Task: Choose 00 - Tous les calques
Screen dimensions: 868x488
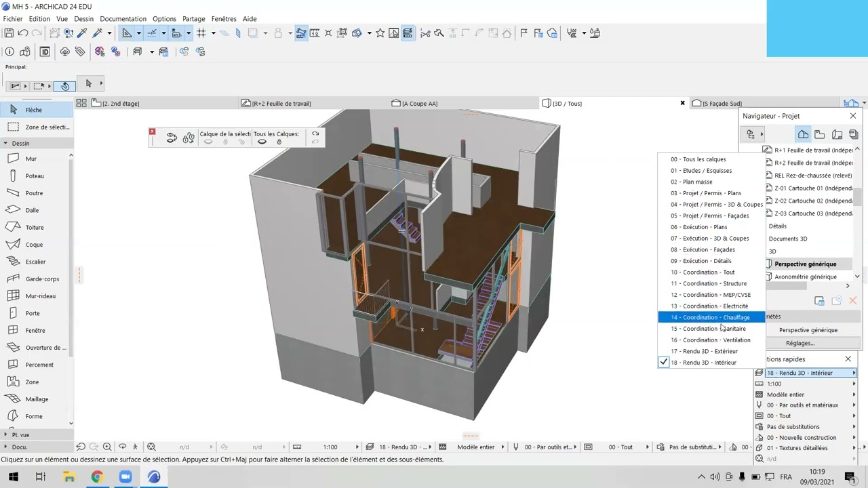Action: tap(712, 159)
